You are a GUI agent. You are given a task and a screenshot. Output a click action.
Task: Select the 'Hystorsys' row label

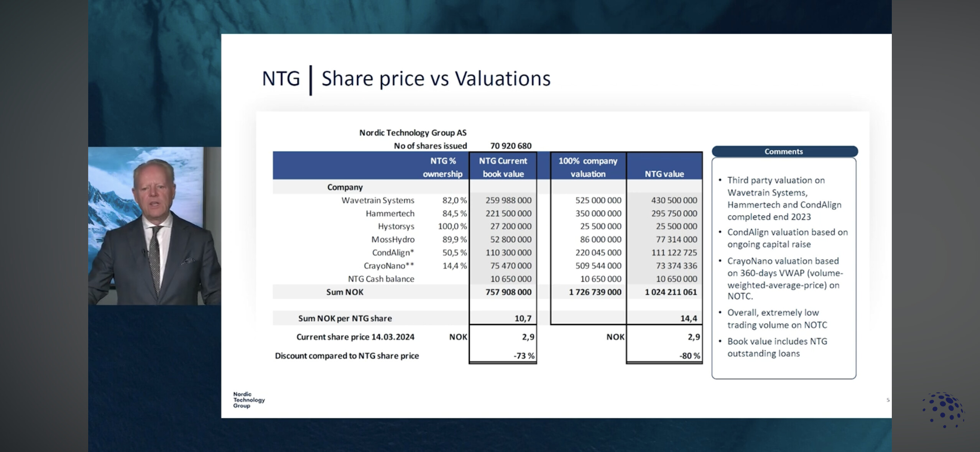point(396,226)
